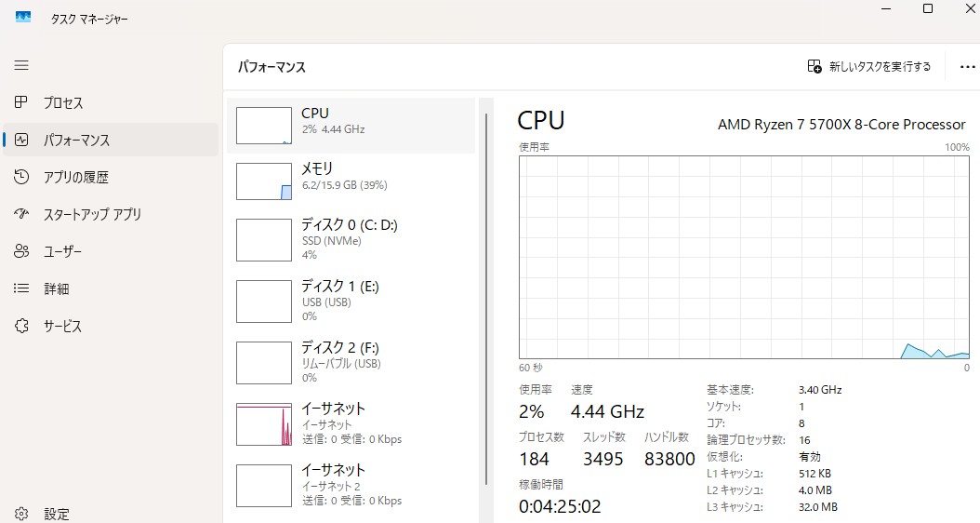Select the パフォーマンス sidebar icon

[x=21, y=140]
